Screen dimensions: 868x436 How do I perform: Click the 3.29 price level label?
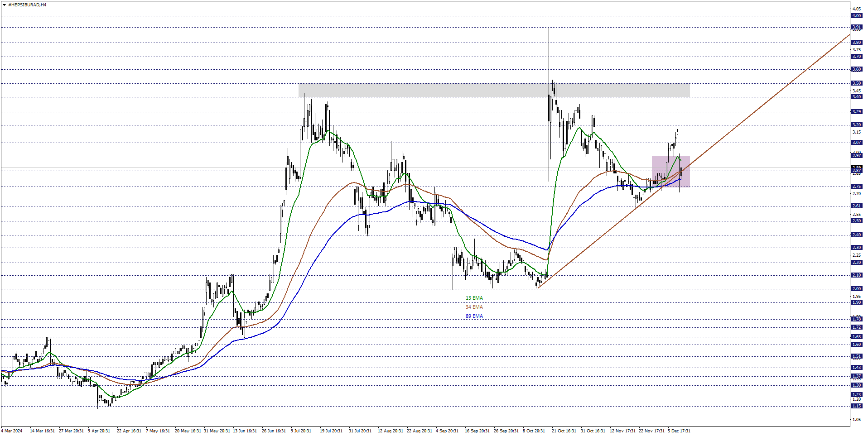click(856, 112)
